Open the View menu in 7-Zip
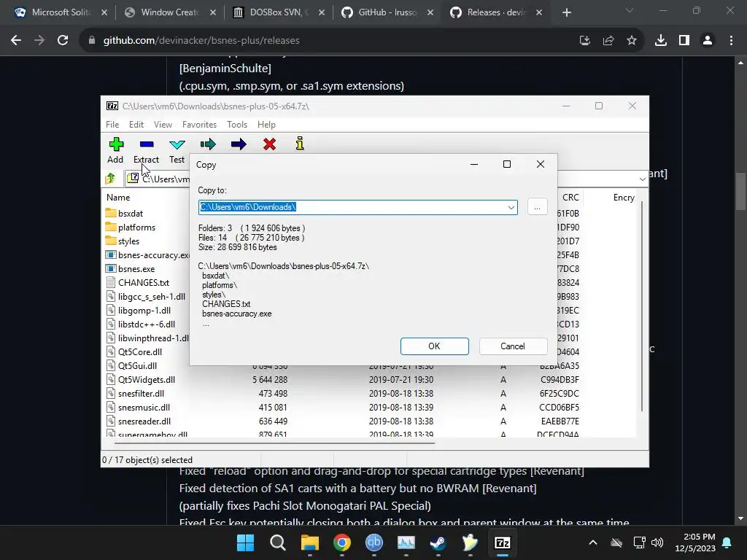 [x=163, y=124]
